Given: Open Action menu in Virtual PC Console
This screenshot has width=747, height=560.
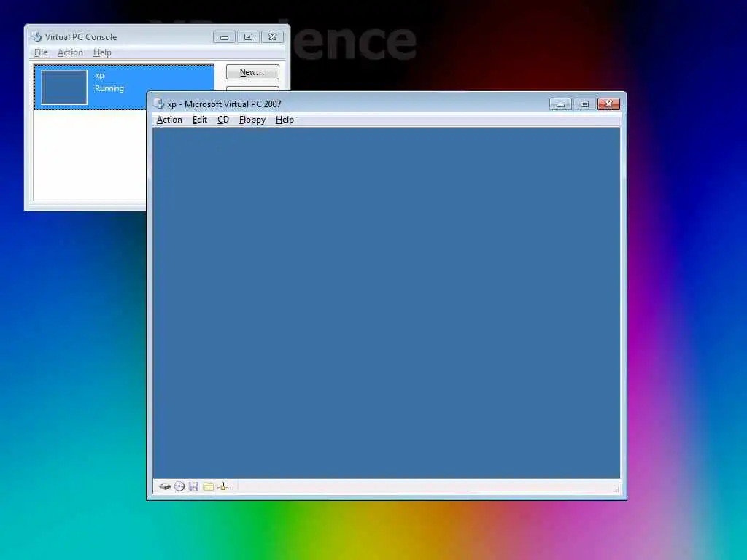Looking at the screenshot, I should click(x=70, y=52).
